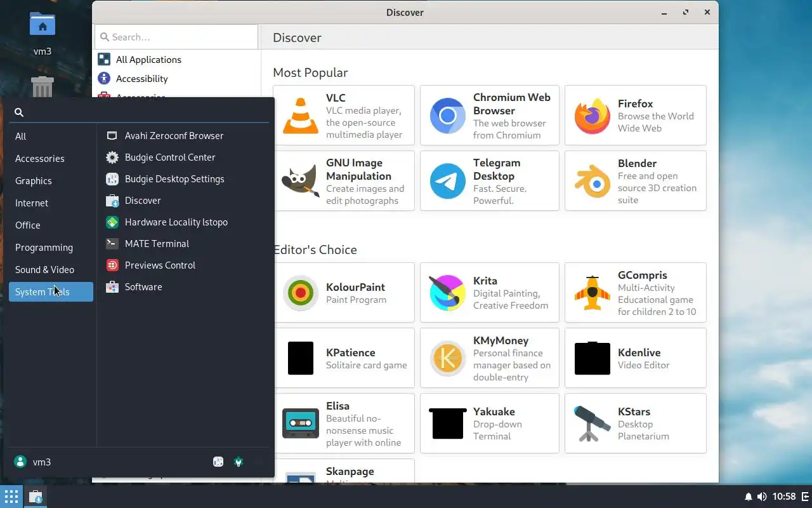Click the application menu search field

click(x=139, y=112)
